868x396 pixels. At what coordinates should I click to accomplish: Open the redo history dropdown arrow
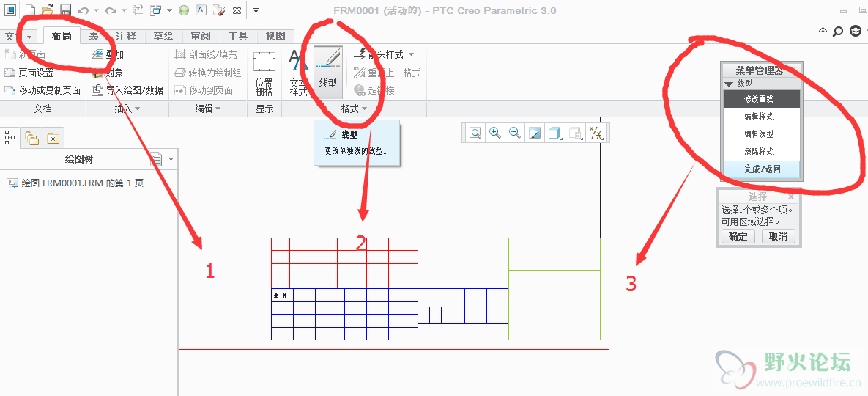[124, 10]
